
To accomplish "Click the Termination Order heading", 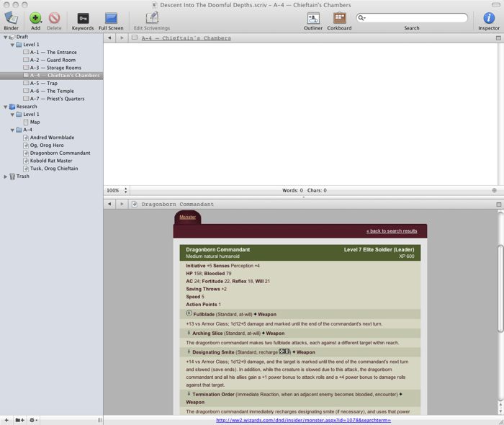I will (213, 394).
